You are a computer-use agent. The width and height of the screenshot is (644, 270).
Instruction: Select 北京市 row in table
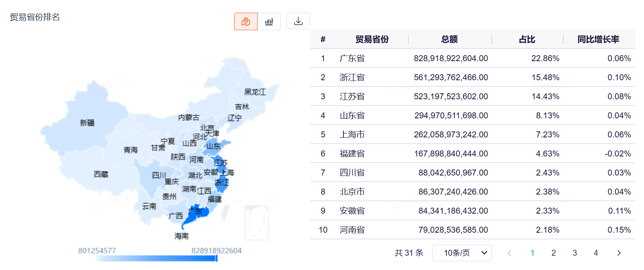[472, 192]
